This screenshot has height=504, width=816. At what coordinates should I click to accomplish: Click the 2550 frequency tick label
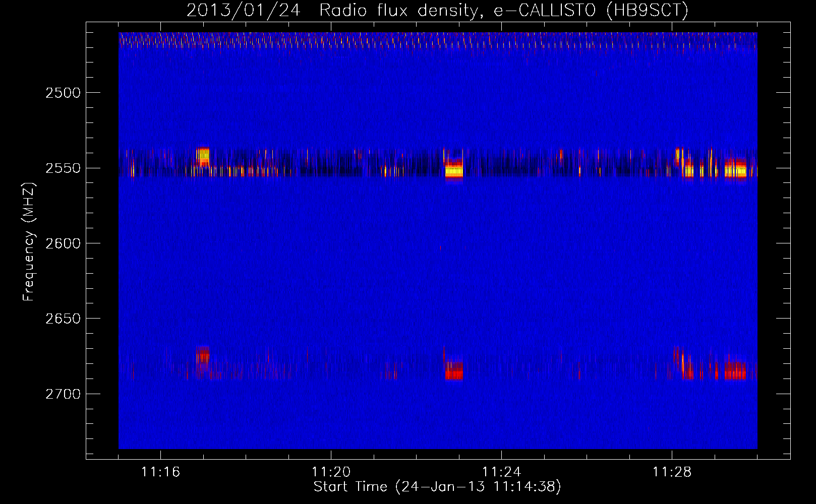[x=63, y=168]
